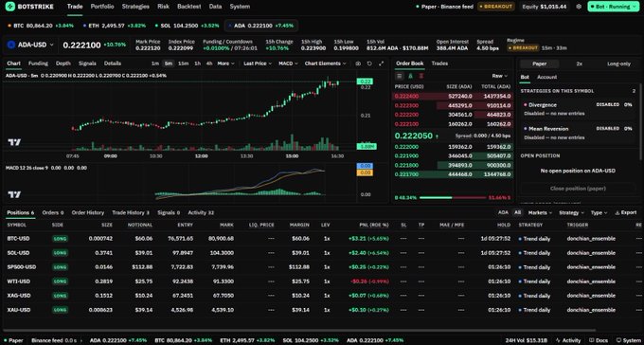
Task: Open the settings gear icon
Action: (579, 7)
